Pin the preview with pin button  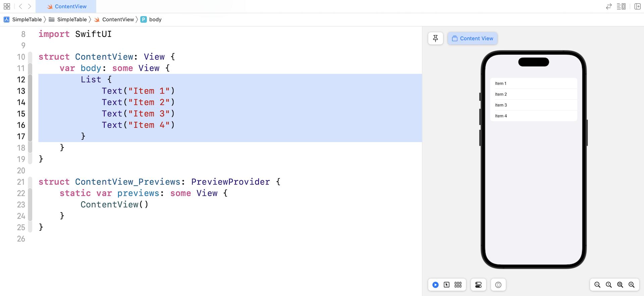tap(435, 38)
